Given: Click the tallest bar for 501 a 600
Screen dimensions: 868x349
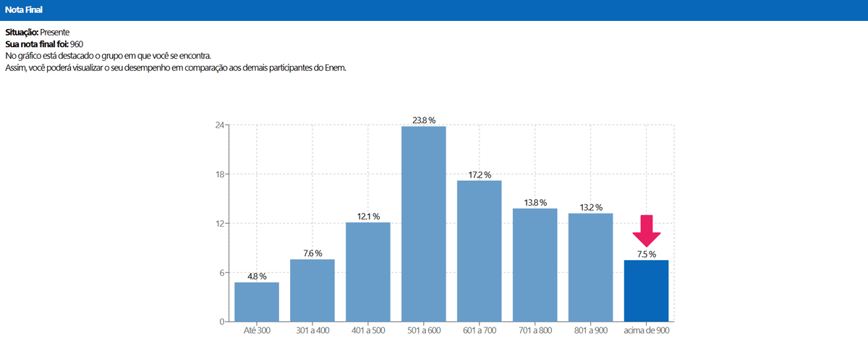Looking at the screenshot, I should click(423, 224).
